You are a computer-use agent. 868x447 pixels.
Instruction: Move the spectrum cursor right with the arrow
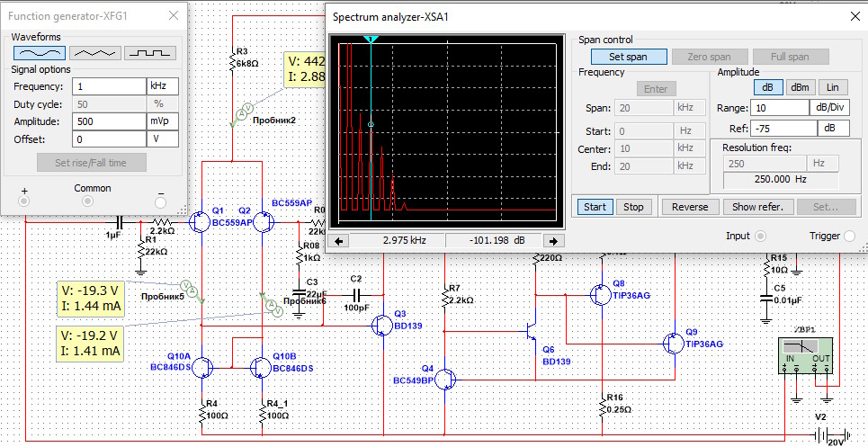point(555,240)
